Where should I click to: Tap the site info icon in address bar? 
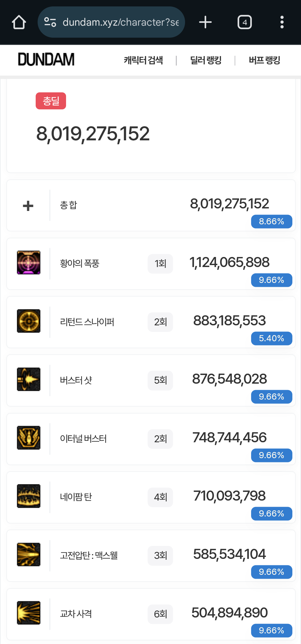(x=50, y=22)
